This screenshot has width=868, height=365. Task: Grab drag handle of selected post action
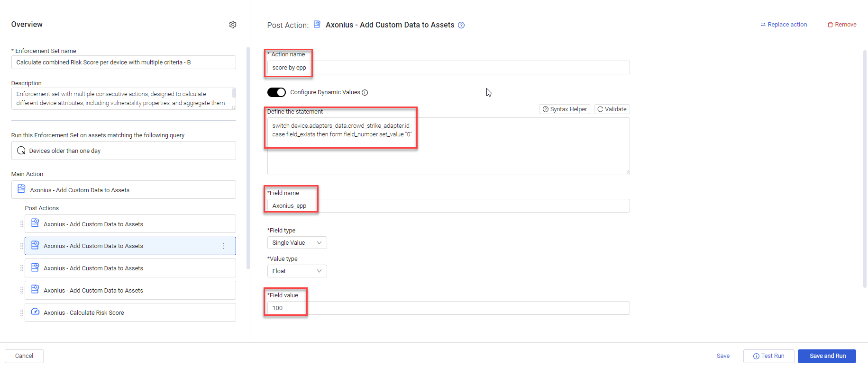(x=22, y=246)
